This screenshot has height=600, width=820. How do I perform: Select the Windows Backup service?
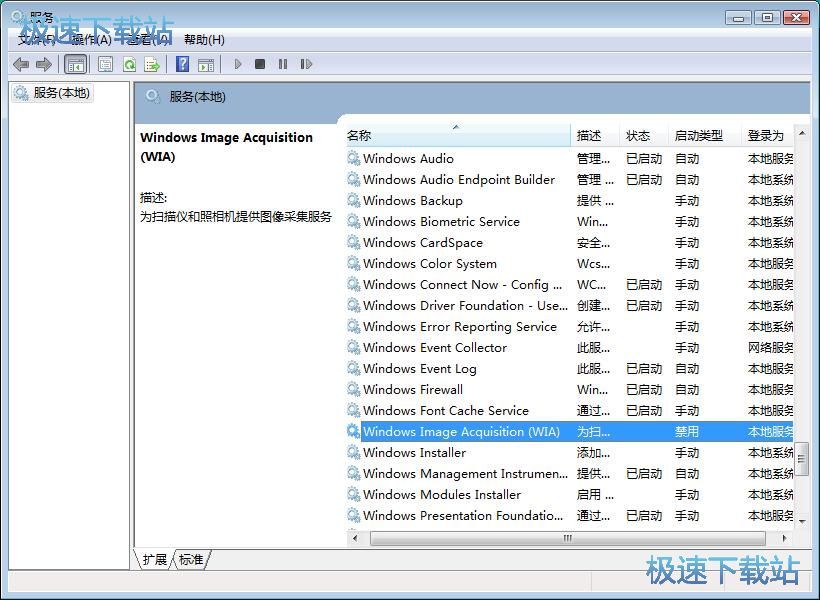click(570, 200)
